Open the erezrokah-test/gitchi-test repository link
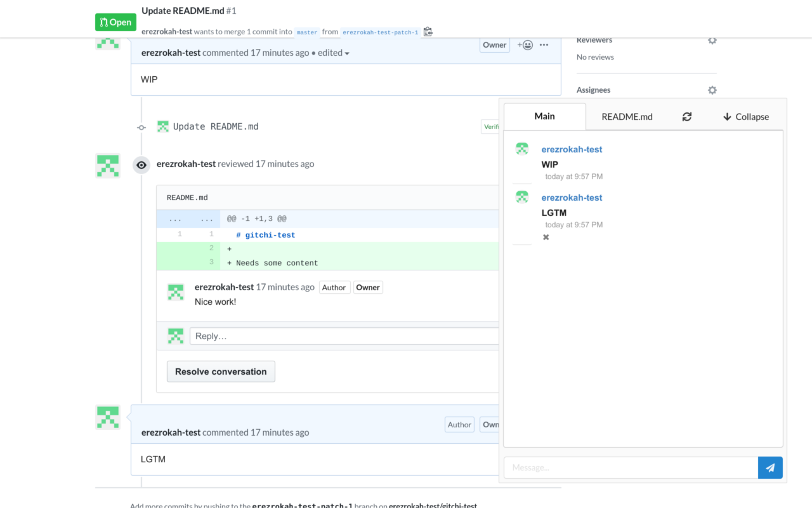Screen dimensions: 812x508 (433, 505)
